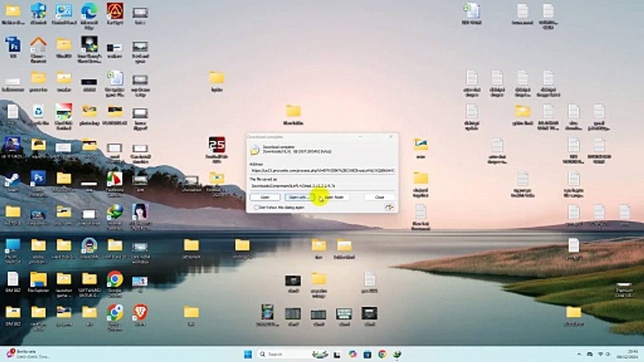Click the download file icon in dialog header

coord(255,149)
